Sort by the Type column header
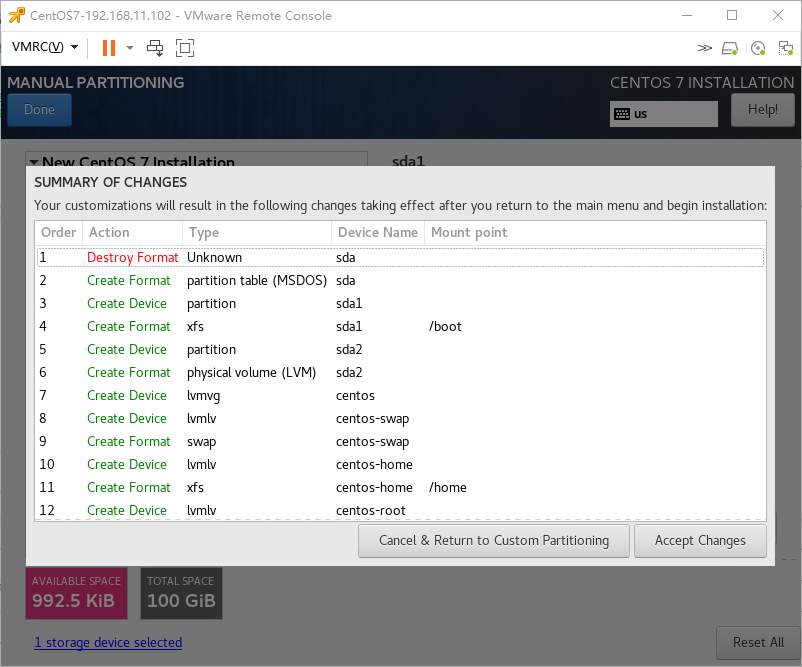Viewport: 802px width, 667px height. tap(257, 233)
